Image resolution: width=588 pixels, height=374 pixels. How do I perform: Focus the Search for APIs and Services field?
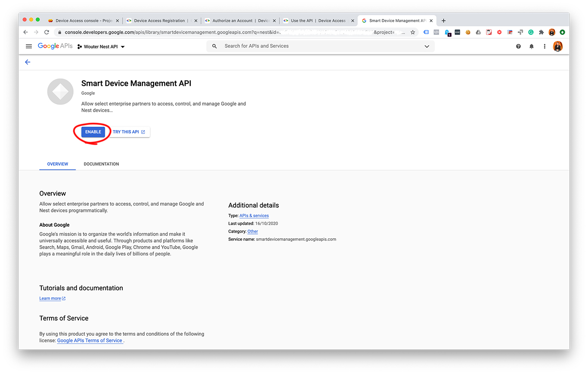(x=321, y=46)
